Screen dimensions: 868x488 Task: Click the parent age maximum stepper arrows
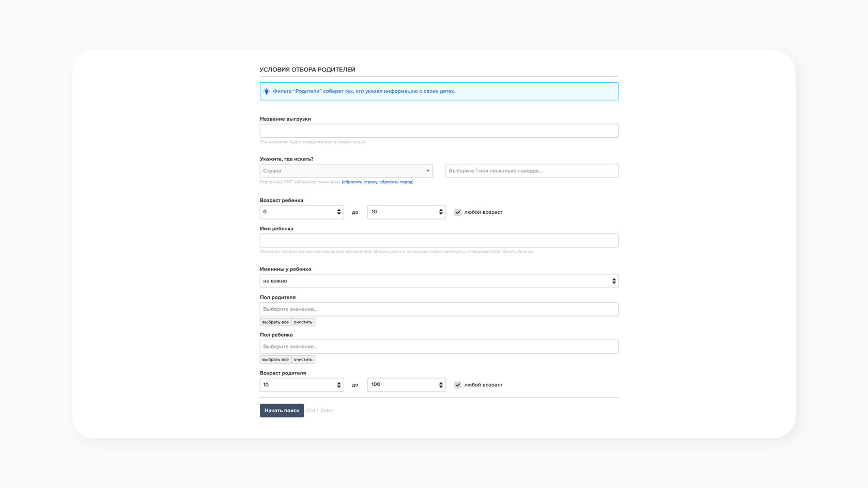pos(441,385)
